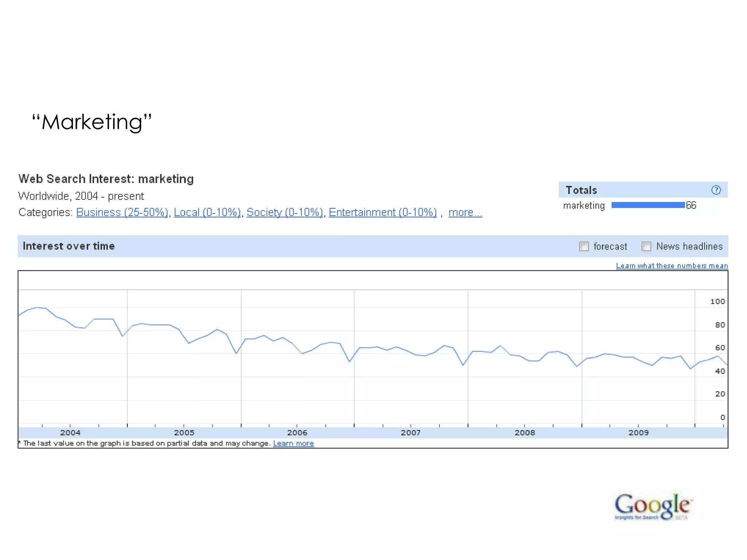Open the Entertainment (0-10%) category link

click(383, 212)
